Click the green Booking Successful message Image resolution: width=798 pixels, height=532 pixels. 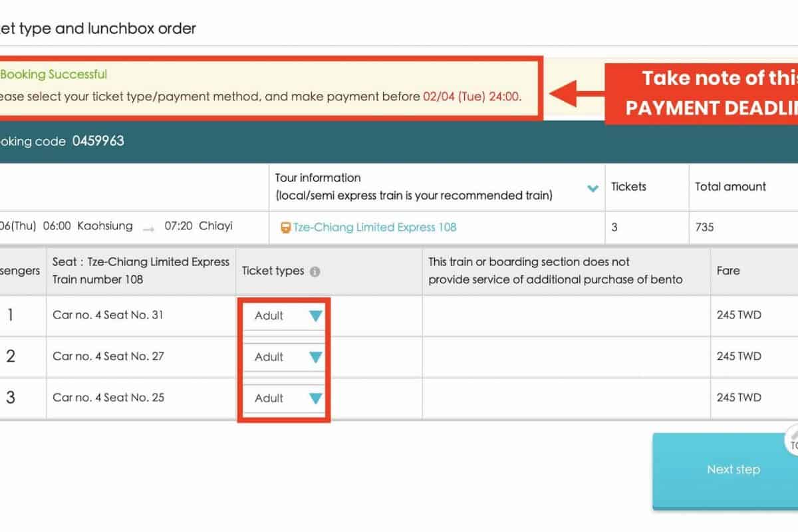point(55,74)
